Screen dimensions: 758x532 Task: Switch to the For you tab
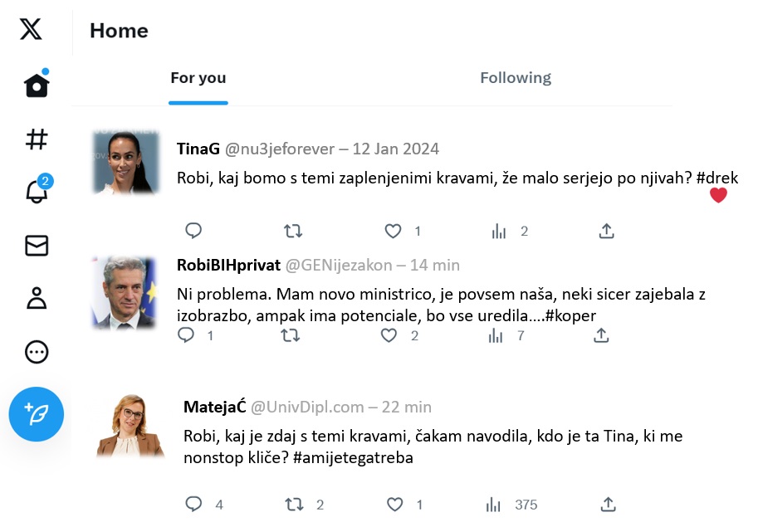(x=198, y=78)
